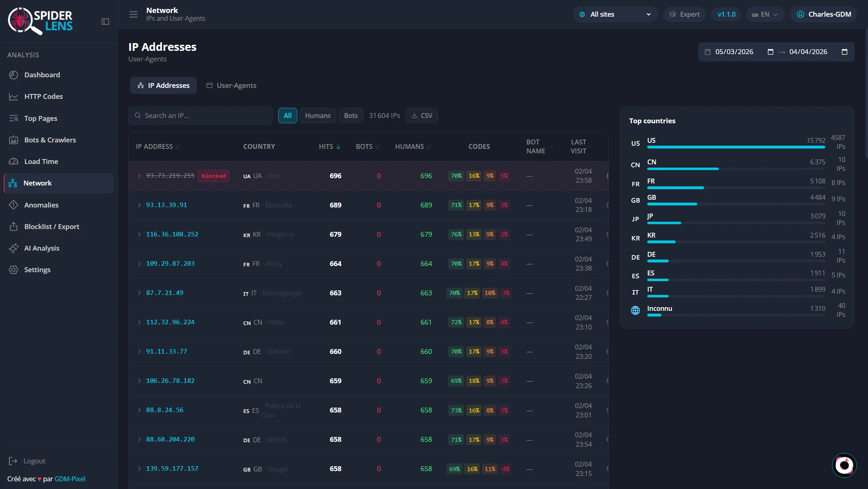Open Load Time in sidebar
868x489 pixels.
point(41,162)
